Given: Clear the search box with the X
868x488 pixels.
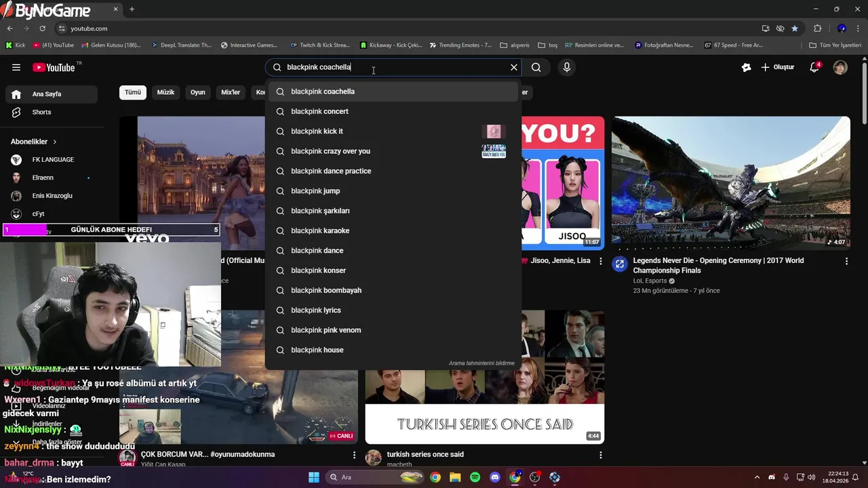Looking at the screenshot, I should click(514, 67).
